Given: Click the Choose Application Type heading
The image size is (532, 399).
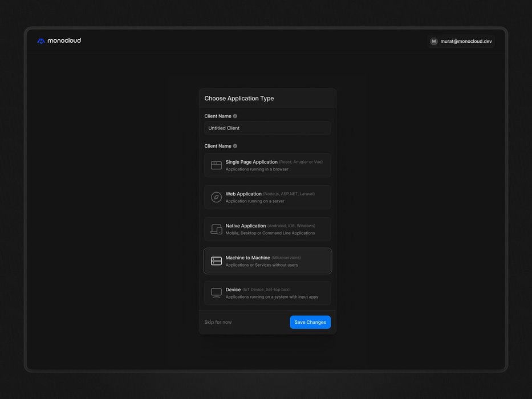Looking at the screenshot, I should (239, 99).
